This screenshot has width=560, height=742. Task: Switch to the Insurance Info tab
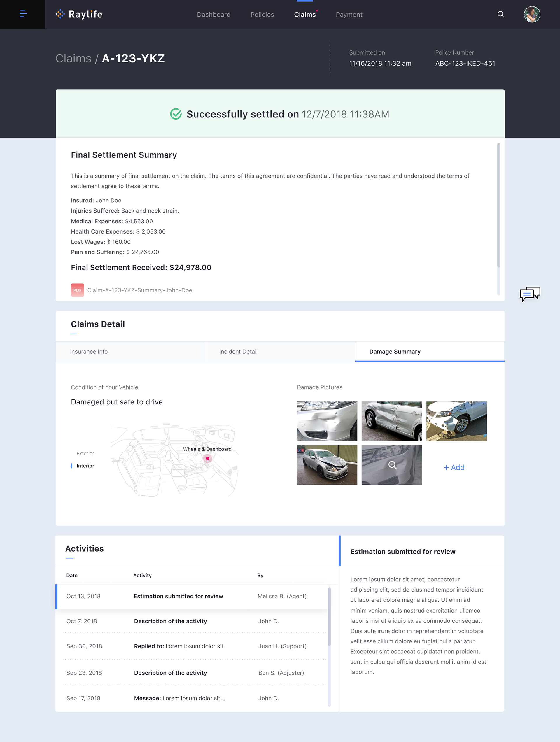(89, 352)
